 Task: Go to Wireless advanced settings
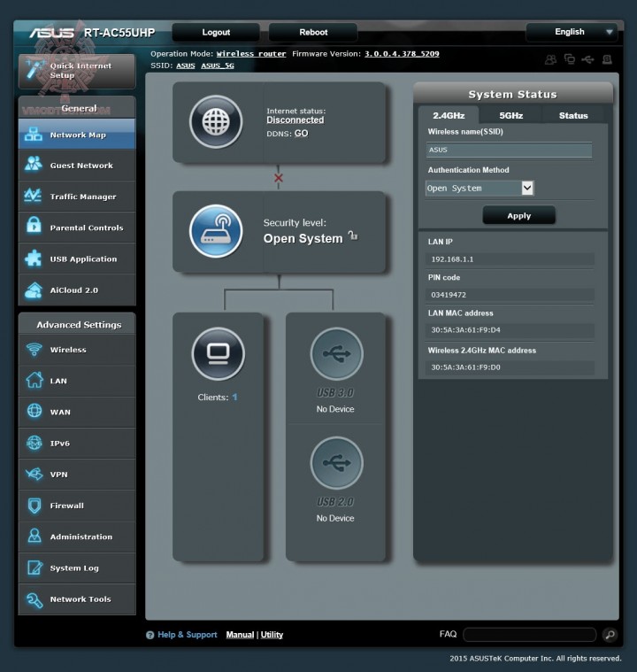77,350
